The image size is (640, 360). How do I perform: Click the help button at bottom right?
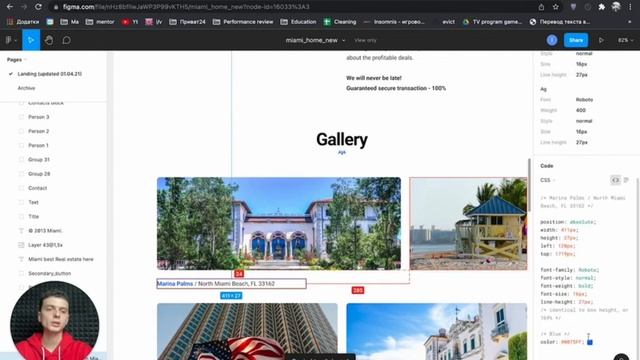pyautogui.click(x=621, y=357)
